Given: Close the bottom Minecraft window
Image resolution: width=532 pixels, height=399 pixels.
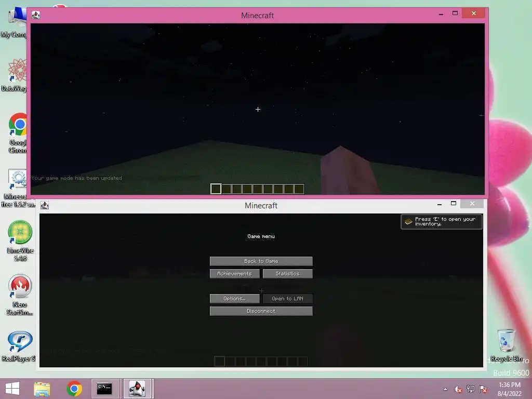Looking at the screenshot, I should (472, 203).
